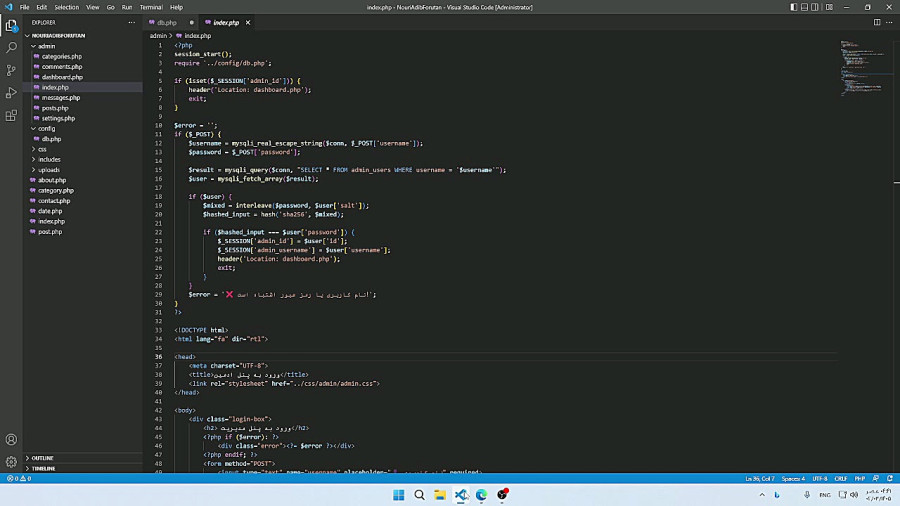Open the Search view in activity bar

click(11, 48)
